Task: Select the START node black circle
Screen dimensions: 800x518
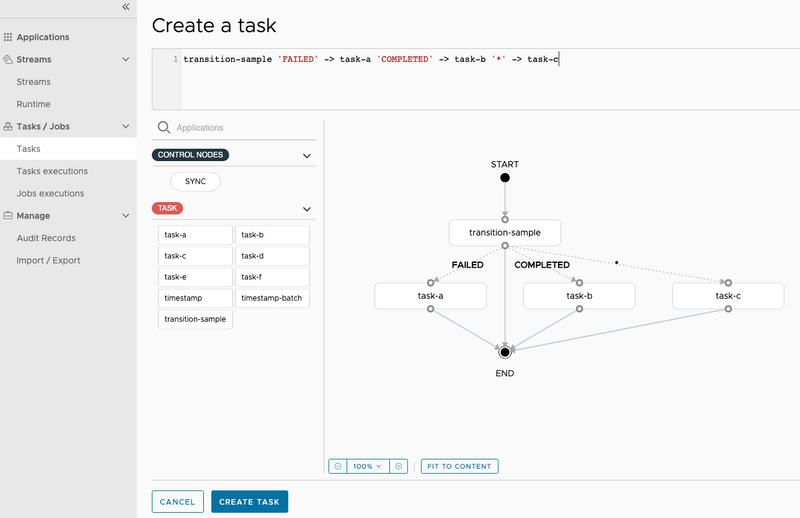Action: [505, 178]
